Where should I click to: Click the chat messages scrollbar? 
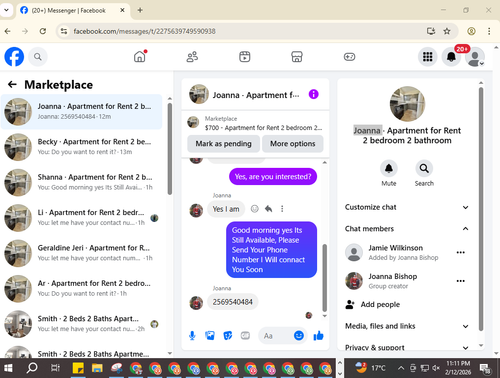click(324, 277)
